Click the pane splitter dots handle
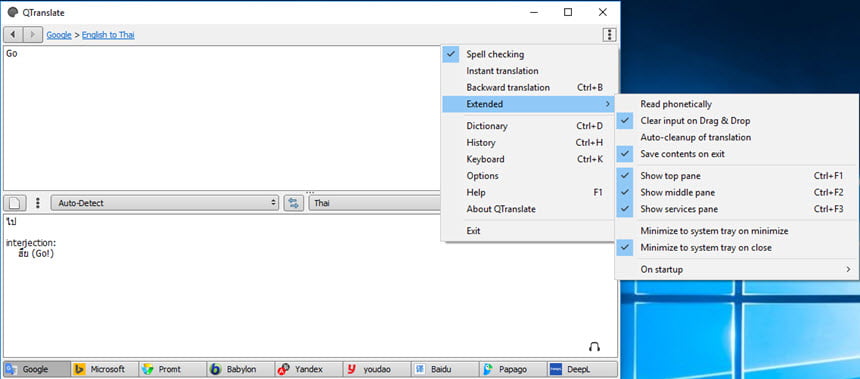860x379 pixels. 310,193
